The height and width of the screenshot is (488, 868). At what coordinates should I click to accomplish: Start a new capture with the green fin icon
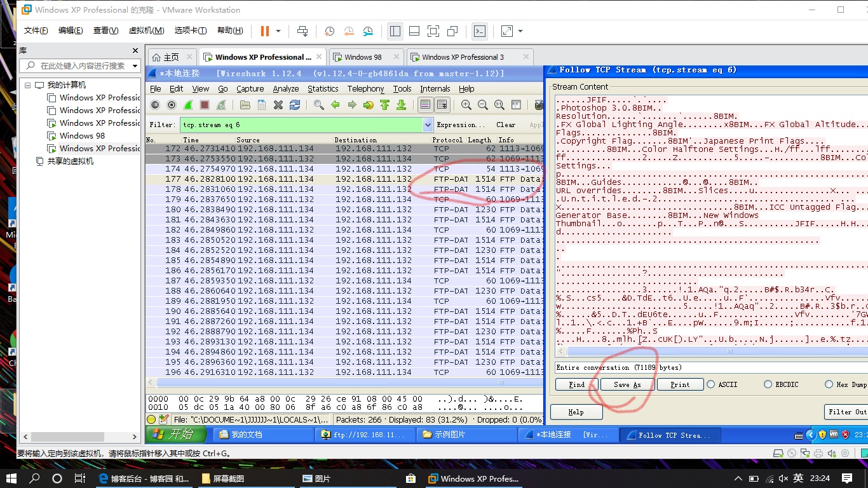[188, 105]
